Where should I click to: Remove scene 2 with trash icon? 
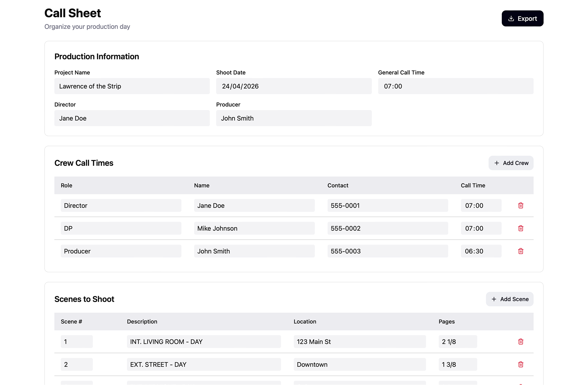(521, 364)
